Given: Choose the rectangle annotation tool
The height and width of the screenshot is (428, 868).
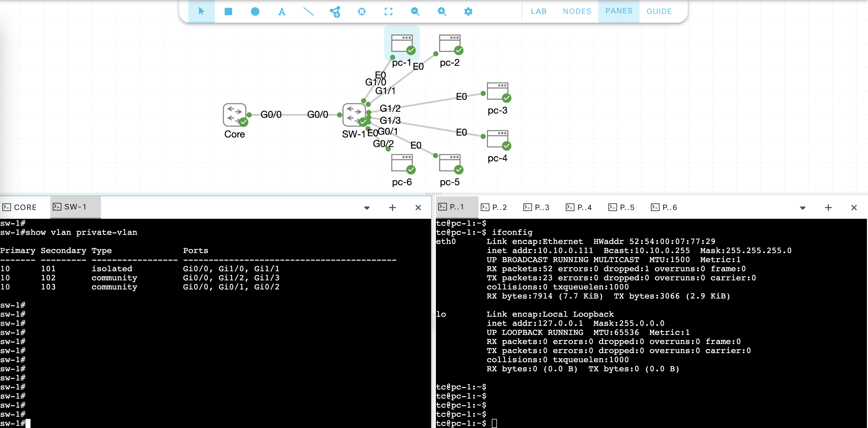Looking at the screenshot, I should point(228,12).
